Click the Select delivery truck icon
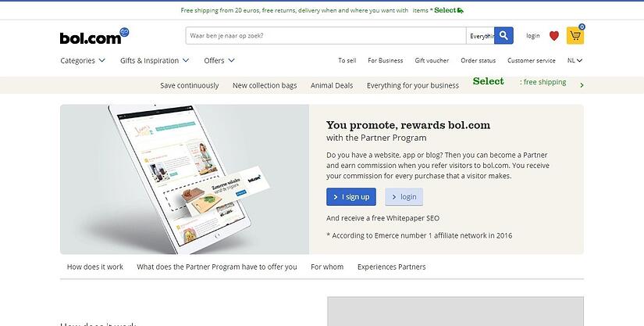 pyautogui.click(x=461, y=10)
